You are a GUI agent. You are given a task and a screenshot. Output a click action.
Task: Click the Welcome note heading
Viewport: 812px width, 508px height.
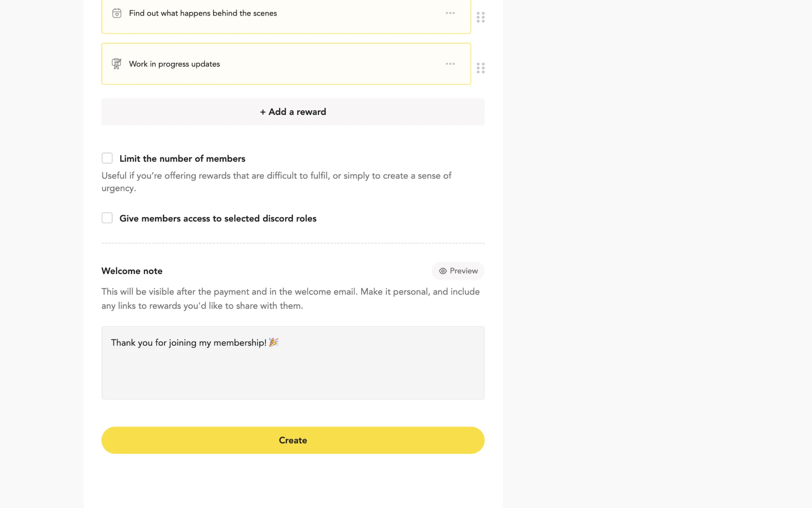tap(132, 271)
